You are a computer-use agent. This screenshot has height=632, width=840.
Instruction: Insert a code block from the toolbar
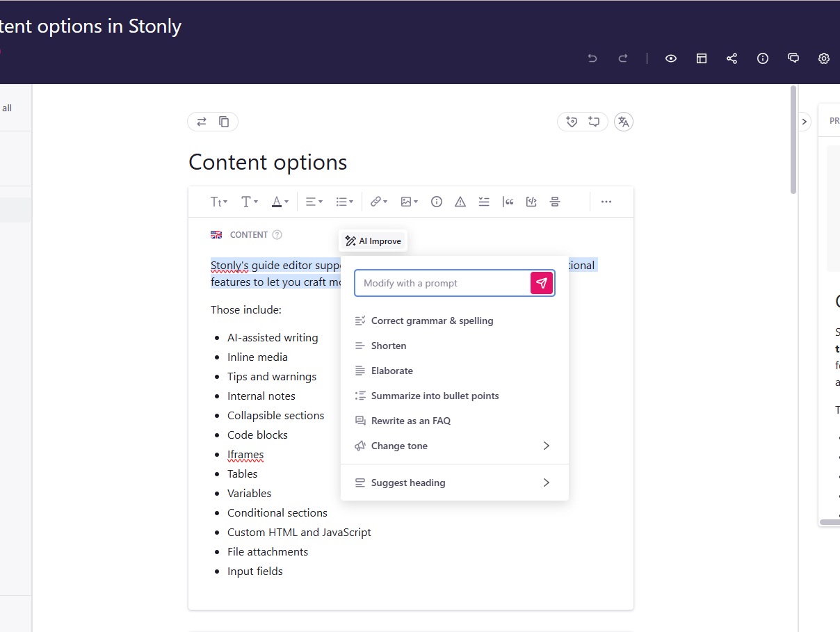(x=531, y=202)
